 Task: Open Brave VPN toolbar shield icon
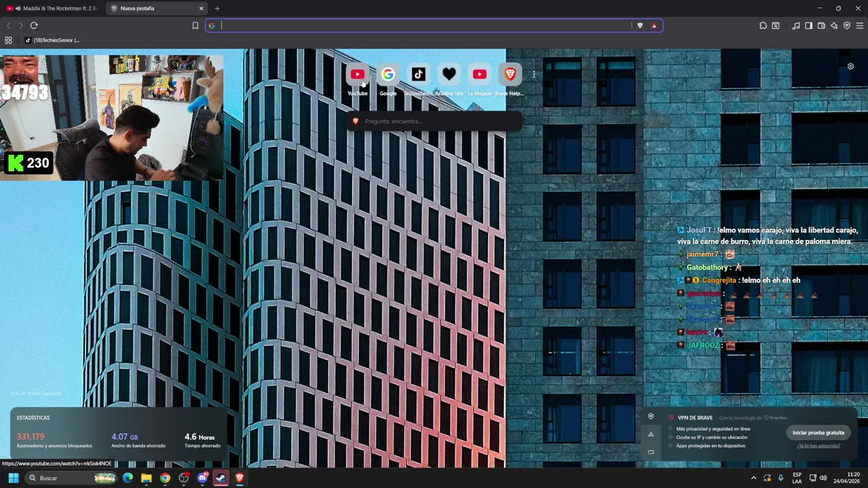point(847,26)
